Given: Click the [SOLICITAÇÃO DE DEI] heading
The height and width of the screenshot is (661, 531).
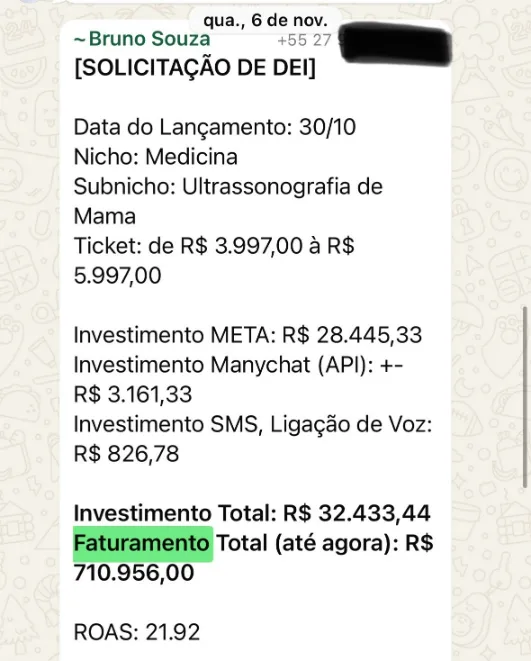Looking at the screenshot, I should pos(195,67).
